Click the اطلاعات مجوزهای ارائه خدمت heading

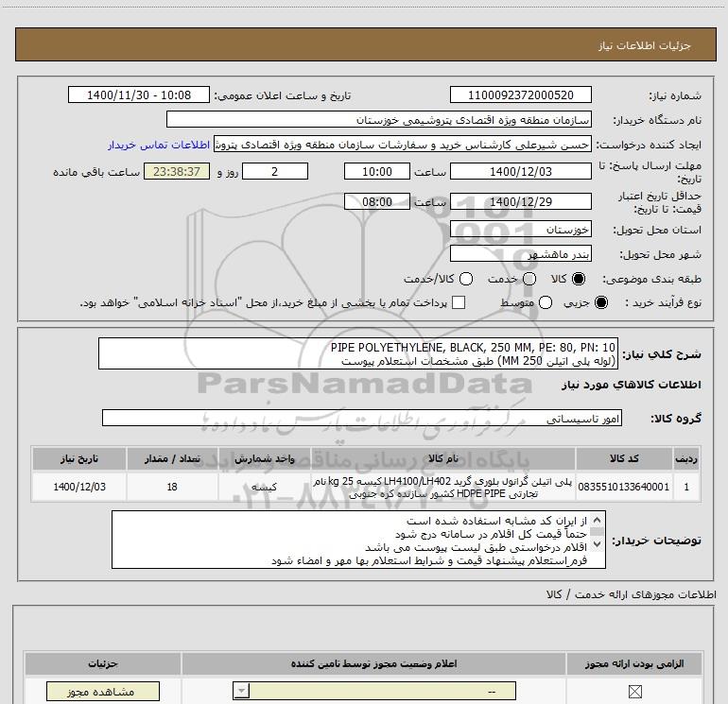632,594
